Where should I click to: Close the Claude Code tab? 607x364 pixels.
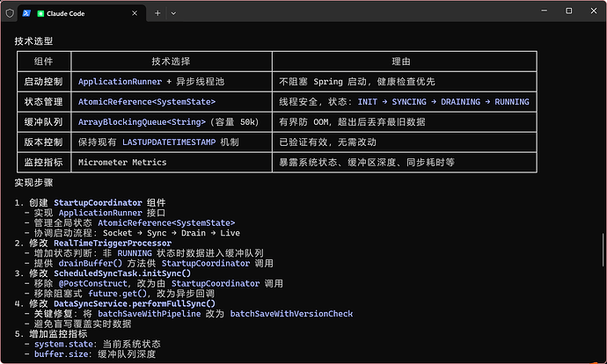coord(135,13)
